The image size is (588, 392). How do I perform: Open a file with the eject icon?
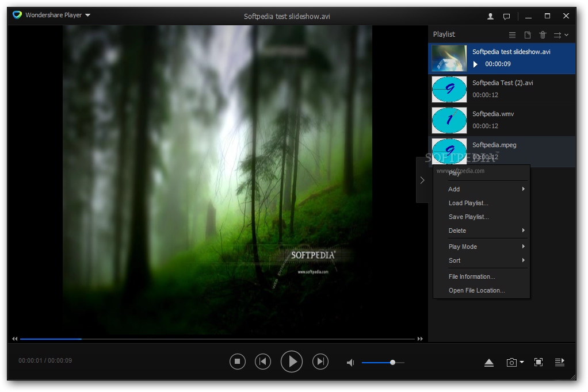pos(489,362)
